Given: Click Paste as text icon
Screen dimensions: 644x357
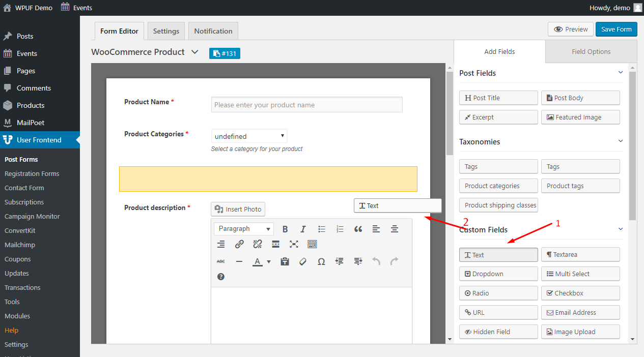Looking at the screenshot, I should point(285,261).
